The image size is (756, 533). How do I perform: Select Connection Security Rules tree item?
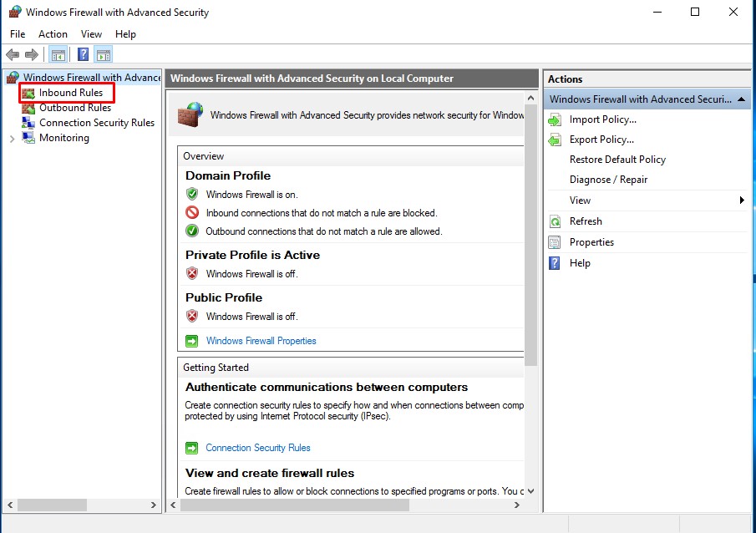[97, 123]
